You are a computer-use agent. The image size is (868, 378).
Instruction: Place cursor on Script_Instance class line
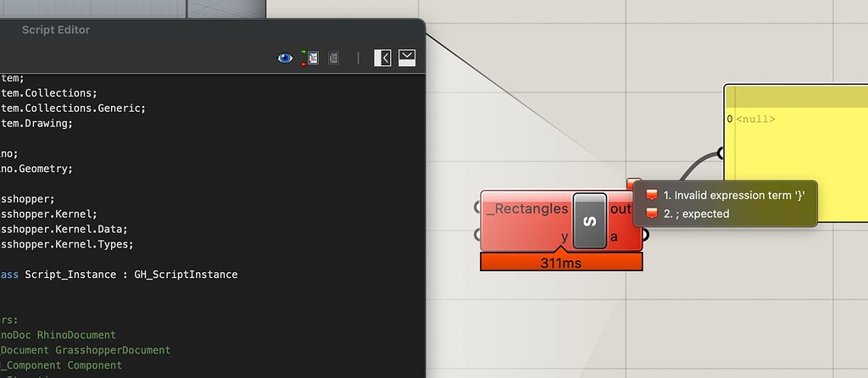click(x=119, y=275)
